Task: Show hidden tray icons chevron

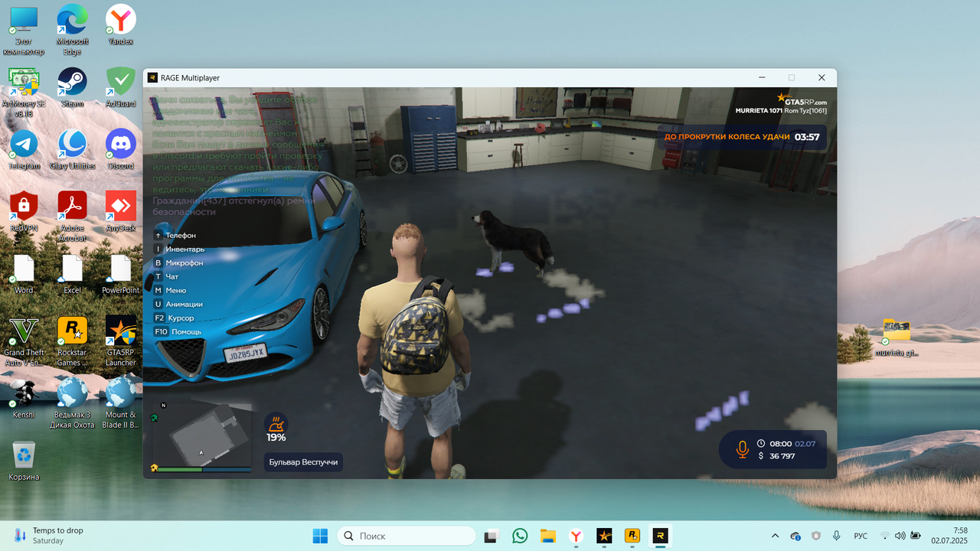Action: click(775, 536)
